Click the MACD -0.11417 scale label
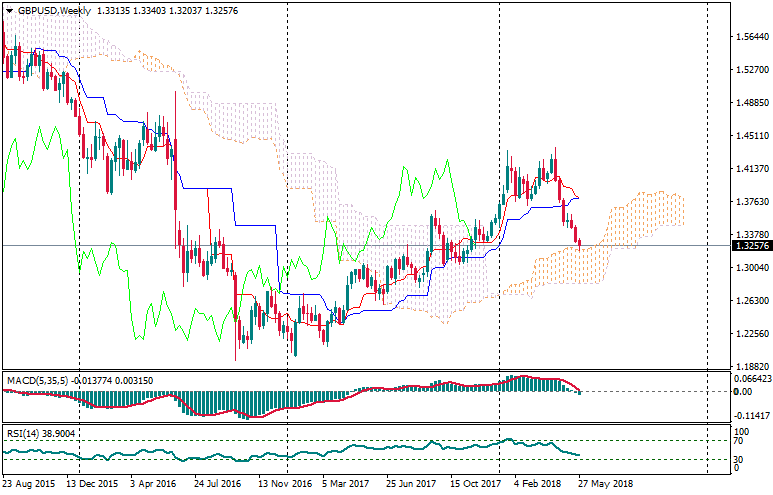The image size is (773, 495). (751, 415)
